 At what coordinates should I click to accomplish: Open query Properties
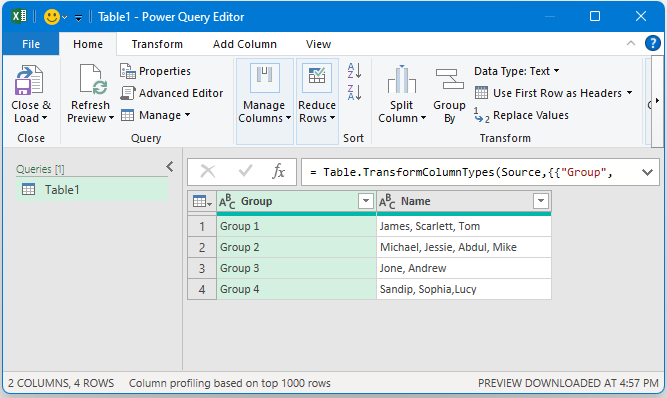(155, 71)
